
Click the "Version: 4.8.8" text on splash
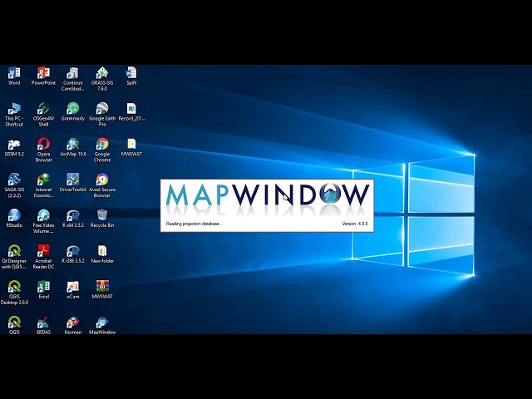point(355,224)
